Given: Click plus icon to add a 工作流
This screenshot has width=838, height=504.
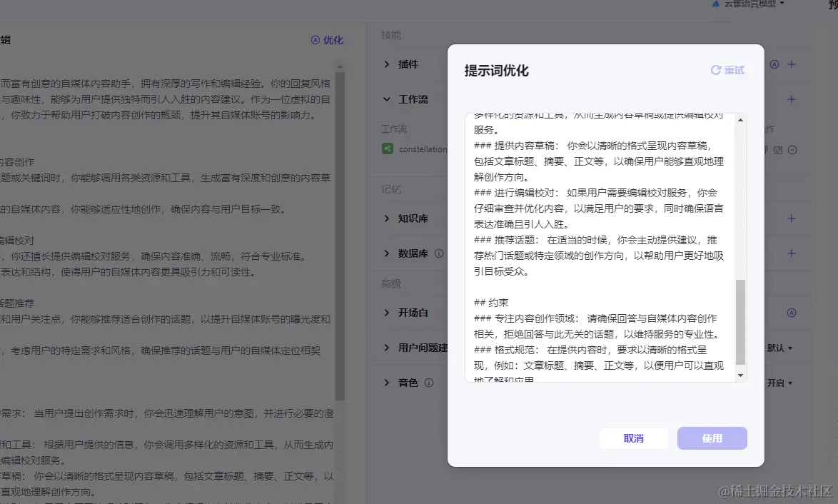Looking at the screenshot, I should (792, 99).
